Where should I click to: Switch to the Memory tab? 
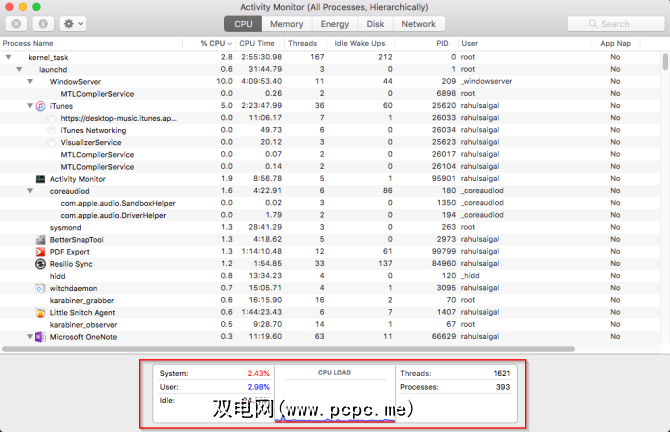click(287, 24)
